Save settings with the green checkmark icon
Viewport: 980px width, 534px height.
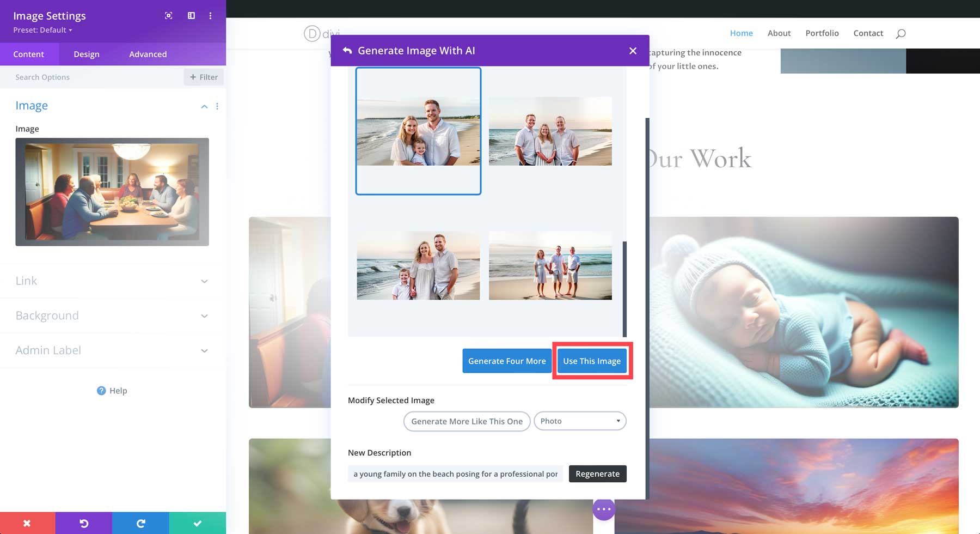197,523
